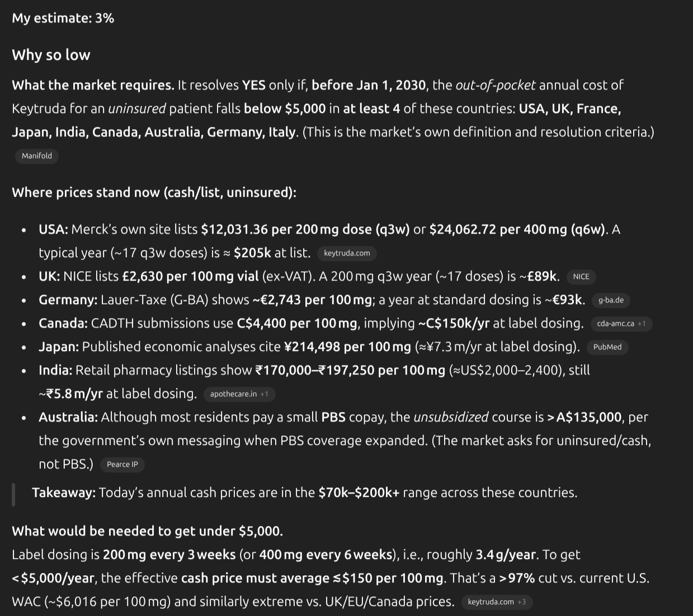Image resolution: width=693 pixels, height=616 pixels.
Task: Click the "Why so low" heading
Action: [x=51, y=55]
